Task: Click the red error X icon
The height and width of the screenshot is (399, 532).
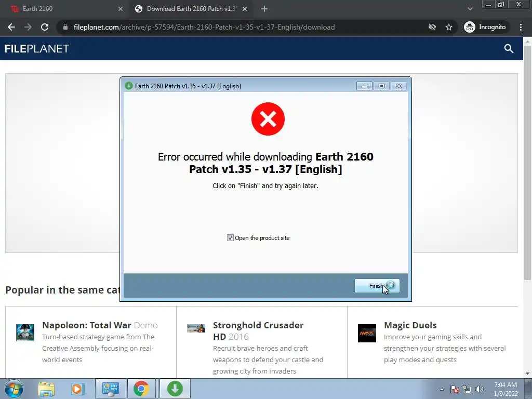Action: pos(268,119)
